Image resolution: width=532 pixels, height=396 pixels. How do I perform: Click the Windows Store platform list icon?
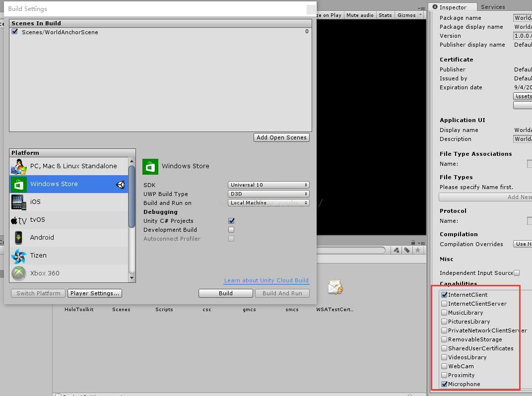[19, 184]
